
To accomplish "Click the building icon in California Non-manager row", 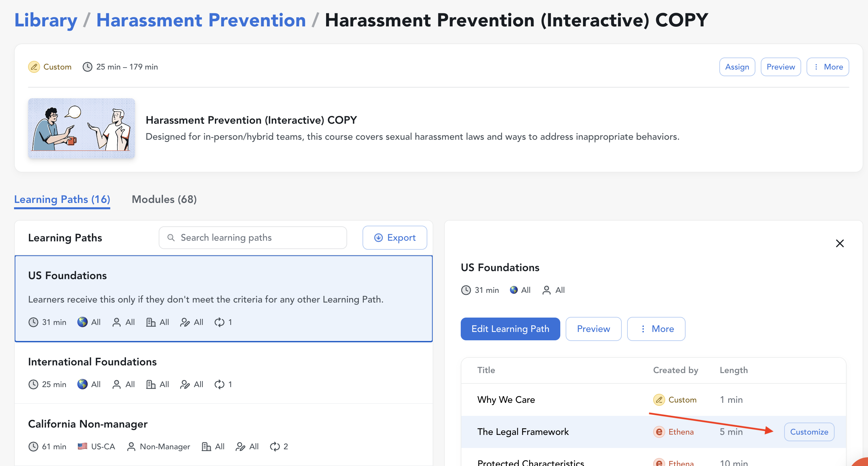I will [206, 446].
